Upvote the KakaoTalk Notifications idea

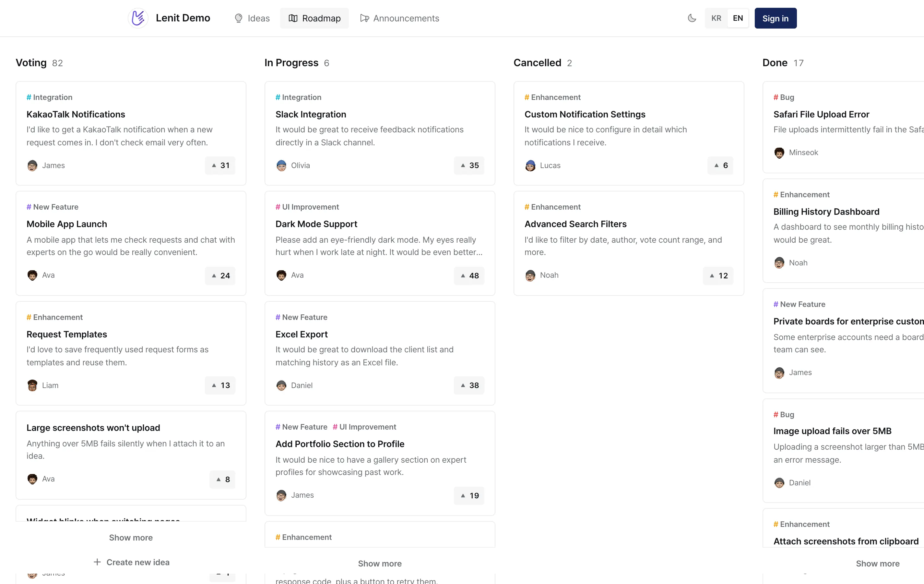point(220,165)
